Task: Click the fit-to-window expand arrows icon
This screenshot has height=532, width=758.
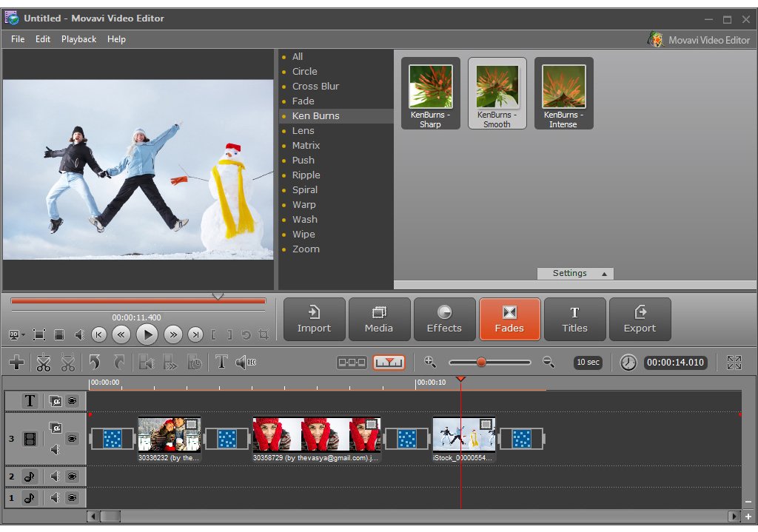Action: 734,363
